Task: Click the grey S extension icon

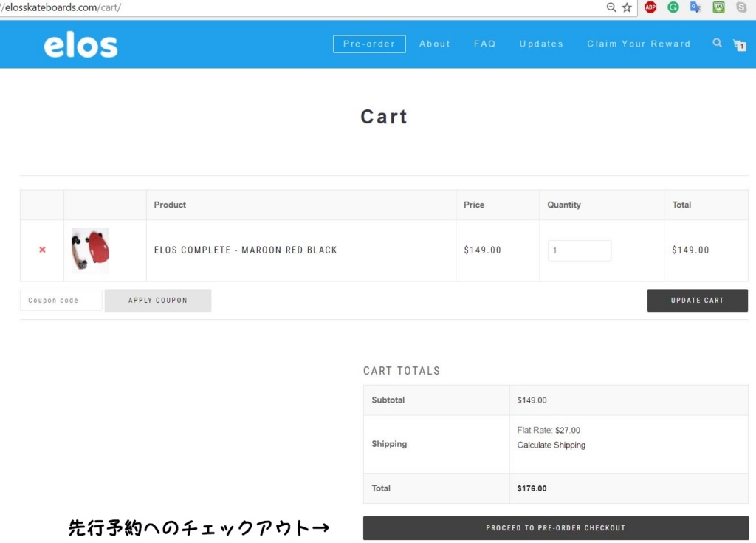Action: [741, 7]
